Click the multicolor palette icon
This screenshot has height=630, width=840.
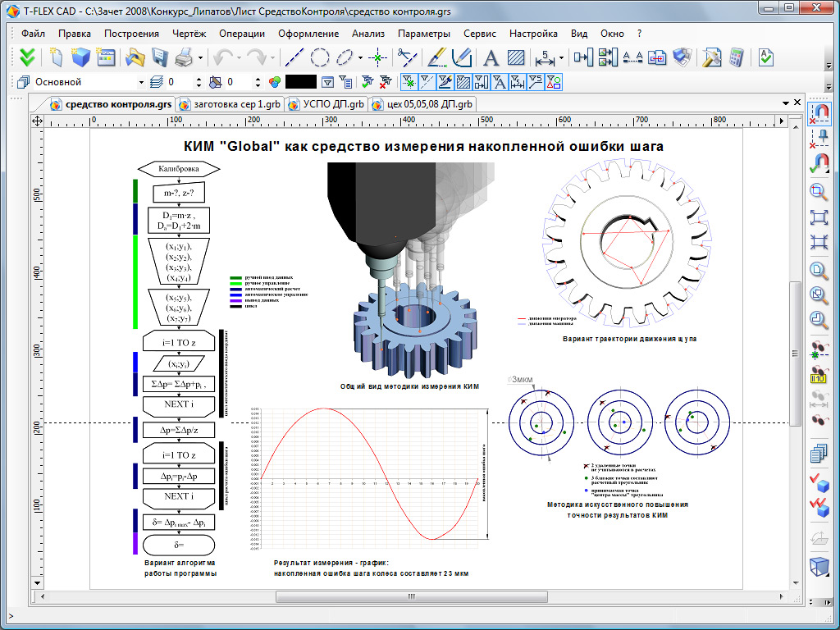274,82
